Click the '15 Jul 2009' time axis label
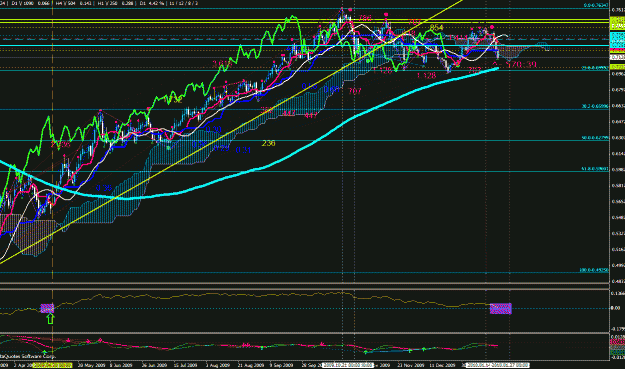Image resolution: width=625 pixels, height=369 pixels. coord(185,365)
